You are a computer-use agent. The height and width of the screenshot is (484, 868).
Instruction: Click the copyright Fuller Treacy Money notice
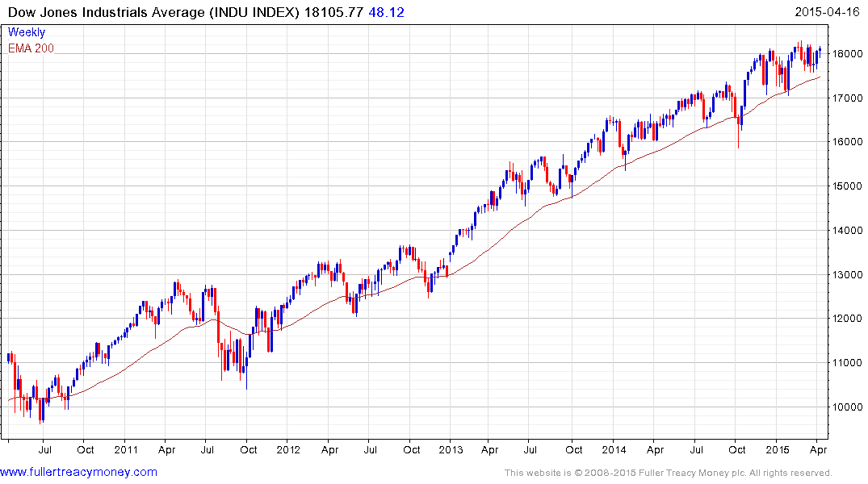(x=669, y=473)
